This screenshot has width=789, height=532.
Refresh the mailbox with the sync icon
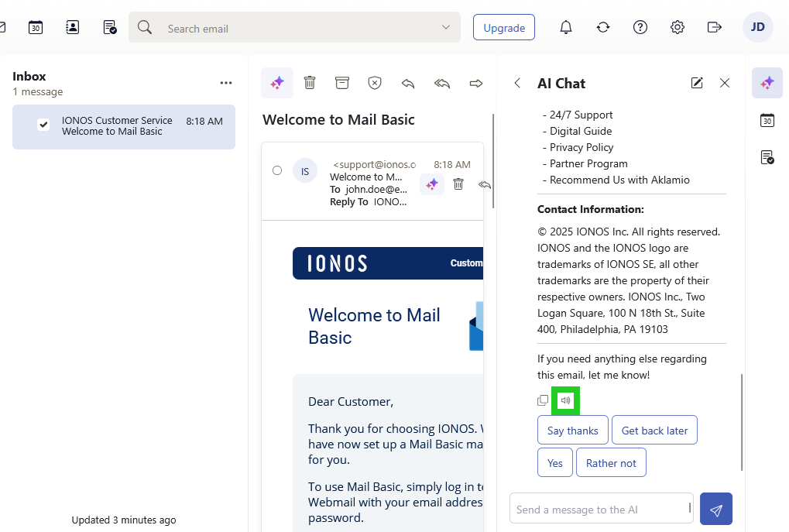coord(602,27)
